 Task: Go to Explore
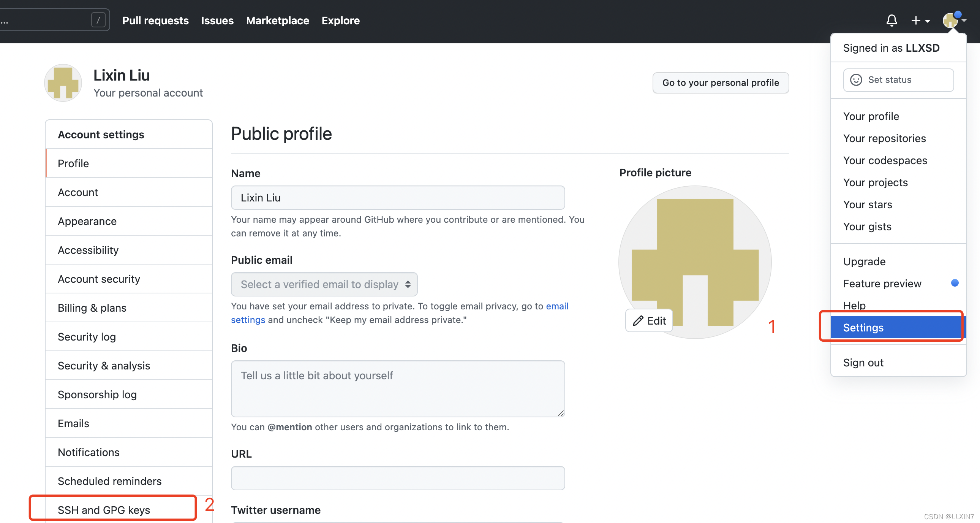(340, 21)
